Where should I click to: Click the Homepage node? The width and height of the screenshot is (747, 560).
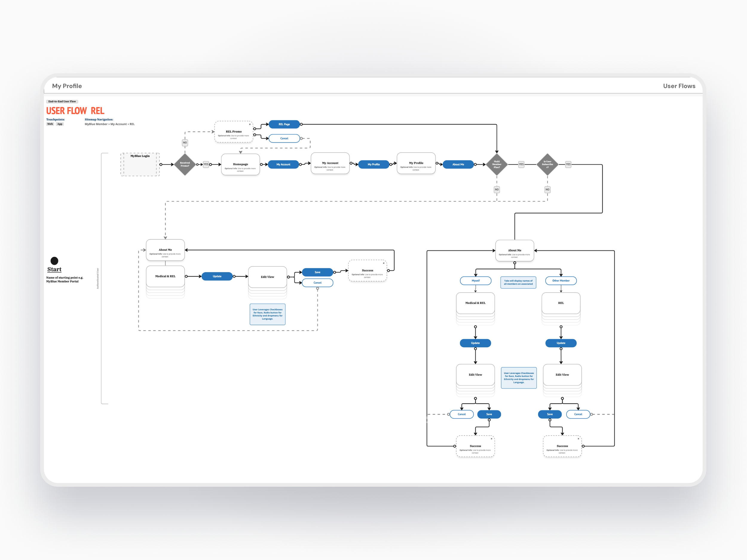[x=240, y=165]
